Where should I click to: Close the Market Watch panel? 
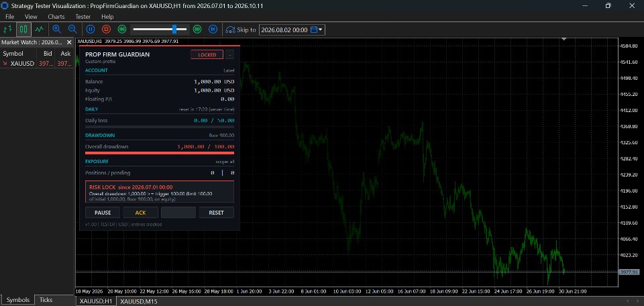(x=70, y=42)
